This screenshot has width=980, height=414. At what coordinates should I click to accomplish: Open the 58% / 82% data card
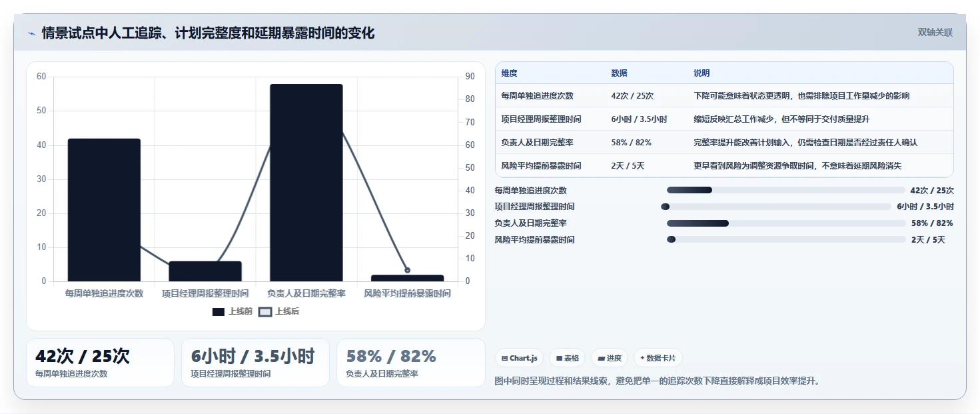pyautogui.click(x=411, y=363)
